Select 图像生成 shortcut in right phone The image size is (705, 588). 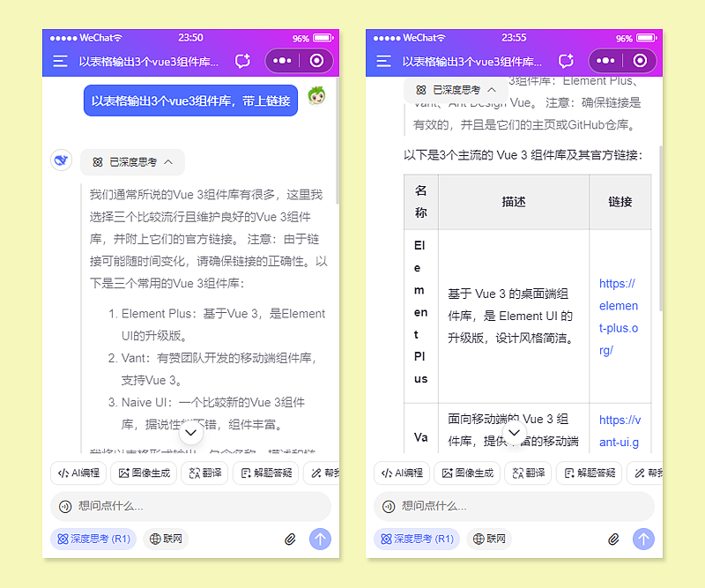tap(467, 473)
